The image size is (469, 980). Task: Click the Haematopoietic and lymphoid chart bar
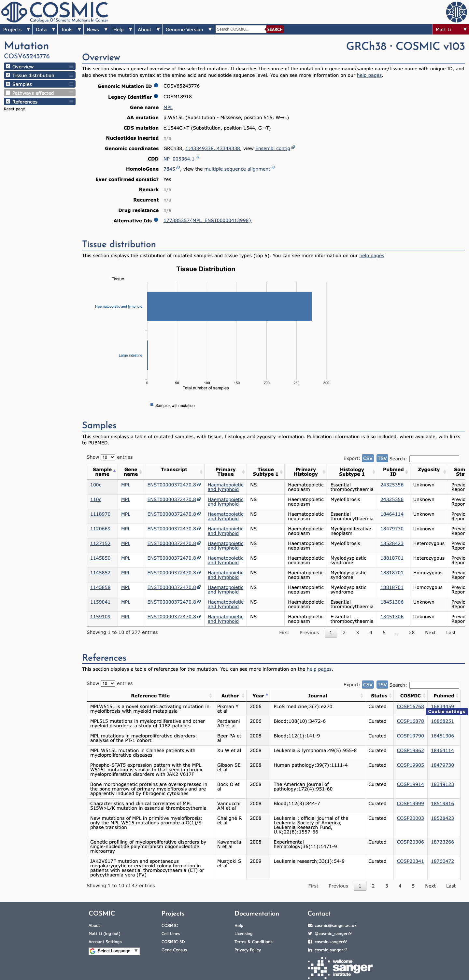click(230, 306)
